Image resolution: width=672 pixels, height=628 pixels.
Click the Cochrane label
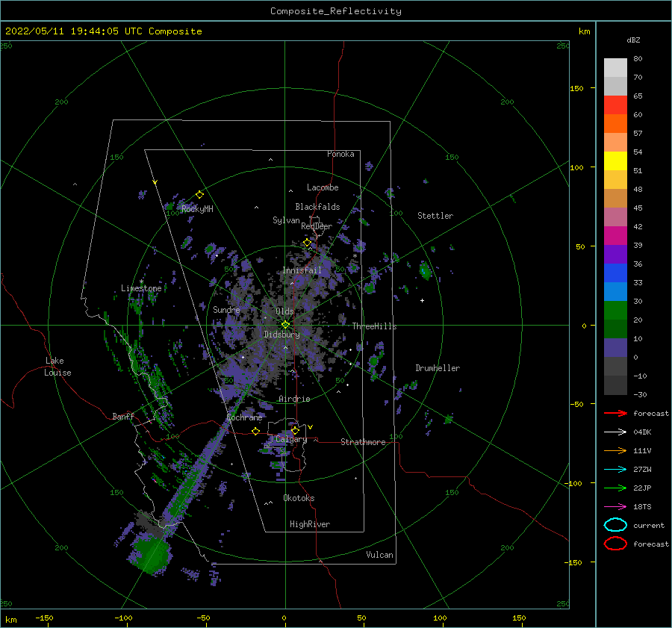pyautogui.click(x=244, y=417)
